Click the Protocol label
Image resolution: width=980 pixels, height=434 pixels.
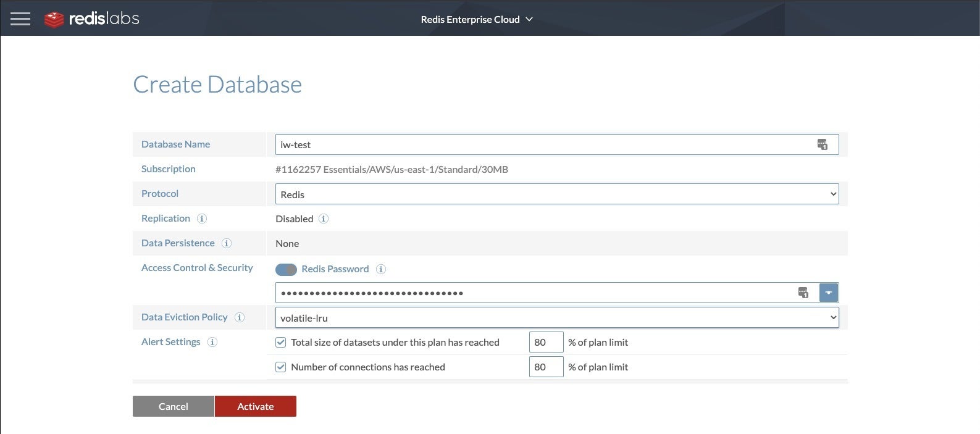pos(160,193)
